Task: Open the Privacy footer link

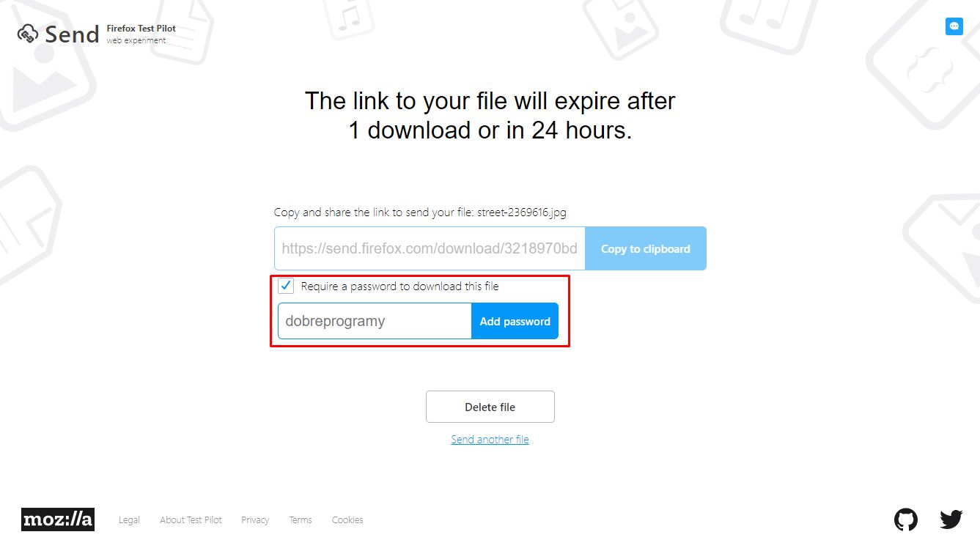Action: click(255, 520)
